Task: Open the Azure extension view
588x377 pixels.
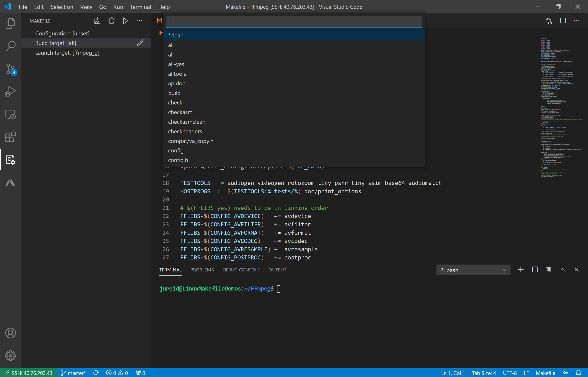Action: tap(10, 182)
